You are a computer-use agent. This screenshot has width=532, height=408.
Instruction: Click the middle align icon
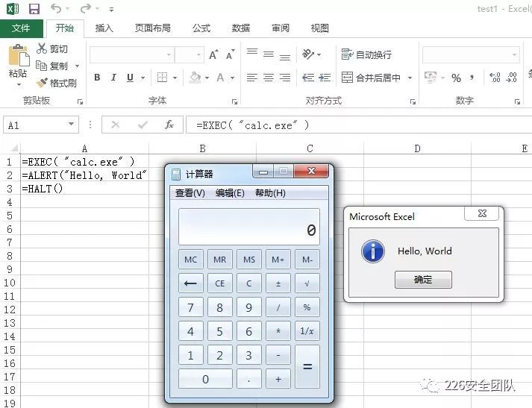[x=269, y=54]
